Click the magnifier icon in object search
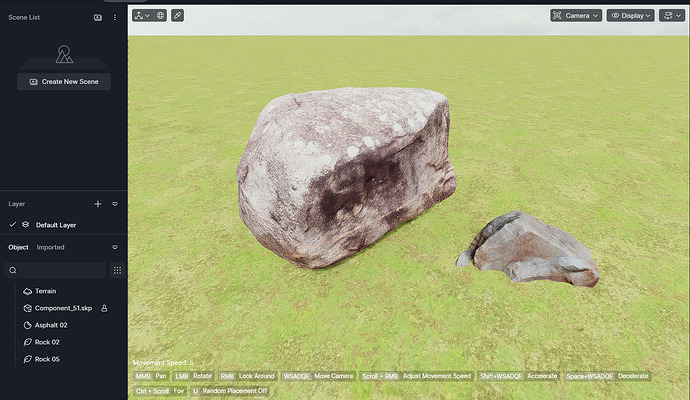Viewport: 690px width, 400px height. [x=13, y=270]
